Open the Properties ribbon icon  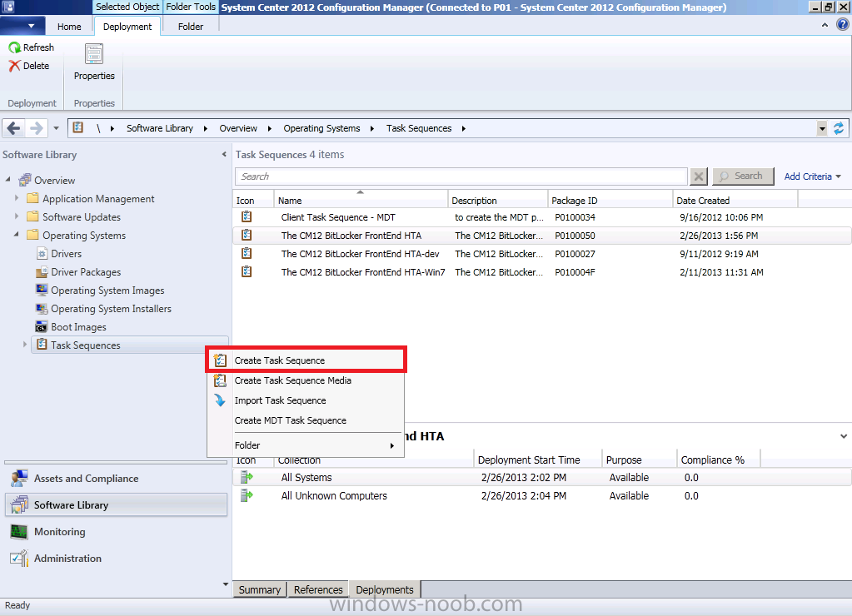pos(94,54)
